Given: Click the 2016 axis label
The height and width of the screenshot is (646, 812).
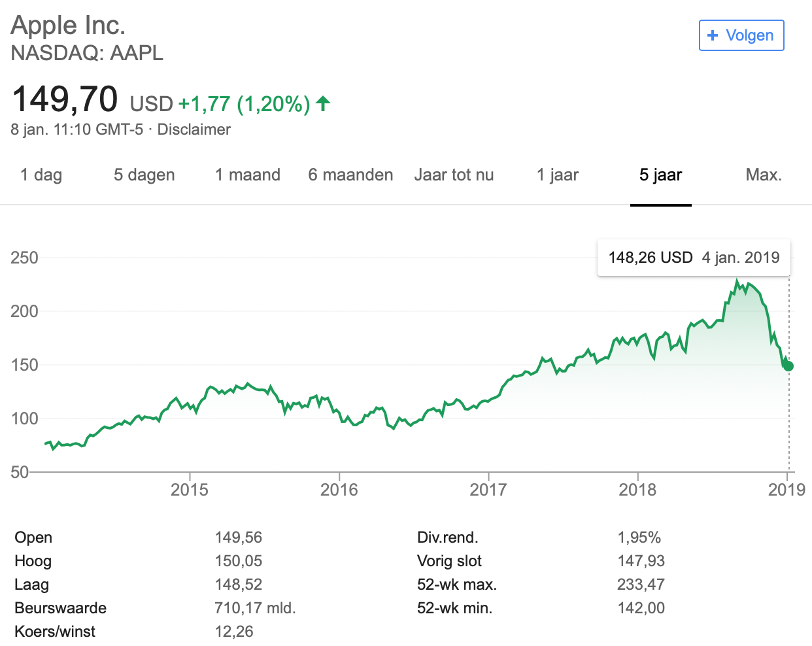Looking at the screenshot, I should pos(339,490).
